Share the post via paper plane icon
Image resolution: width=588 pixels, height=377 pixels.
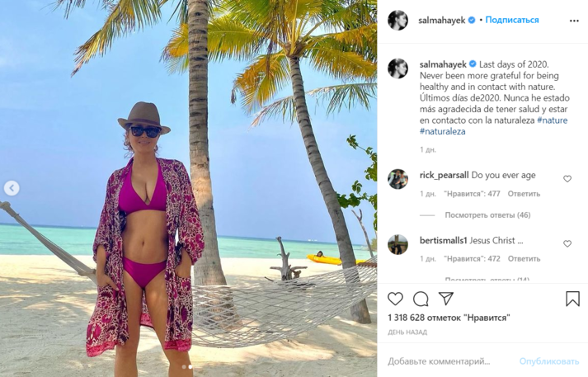446,299
